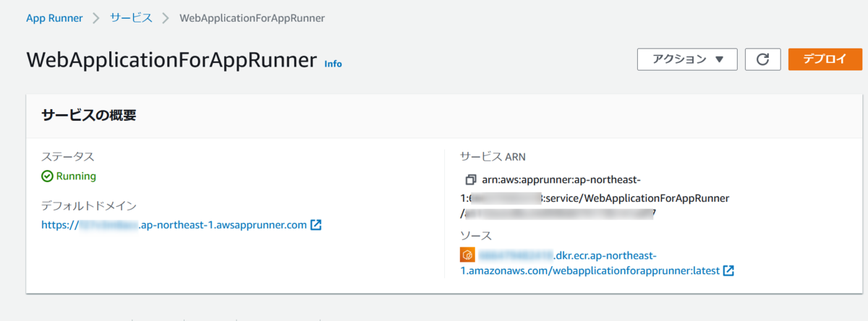Click the サービスの概要 panel heading
The height and width of the screenshot is (321, 868).
click(88, 116)
